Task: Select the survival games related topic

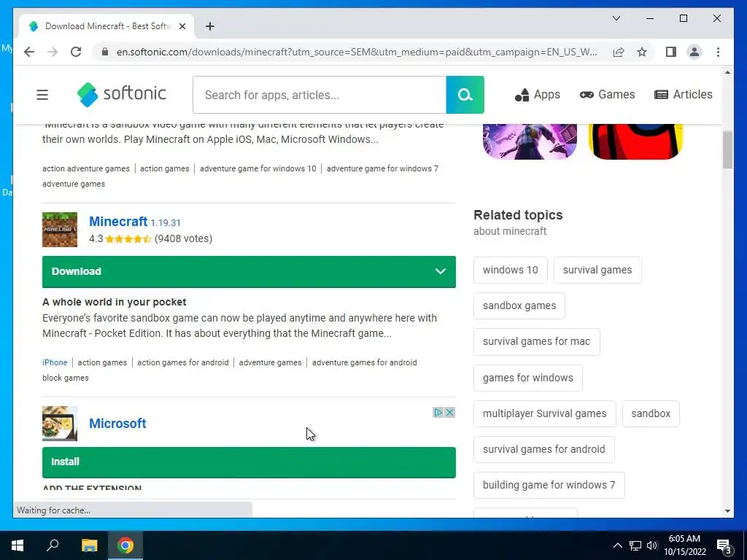Action: [597, 270]
